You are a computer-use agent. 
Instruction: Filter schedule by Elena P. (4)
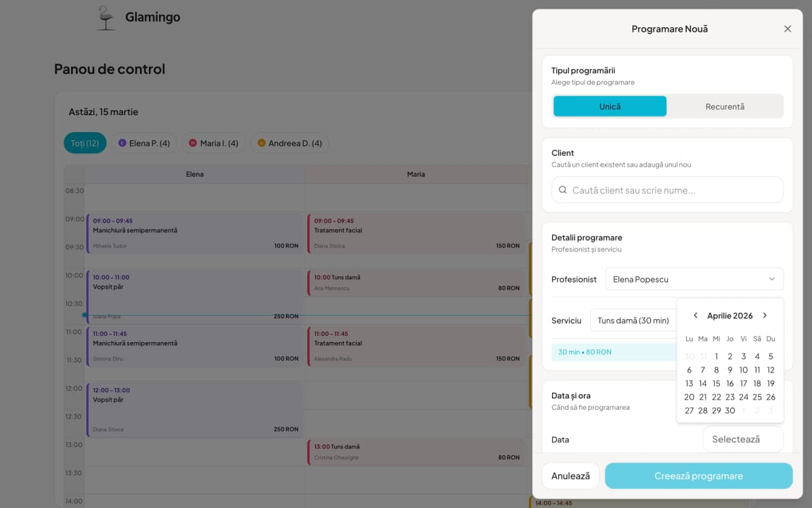click(x=144, y=143)
